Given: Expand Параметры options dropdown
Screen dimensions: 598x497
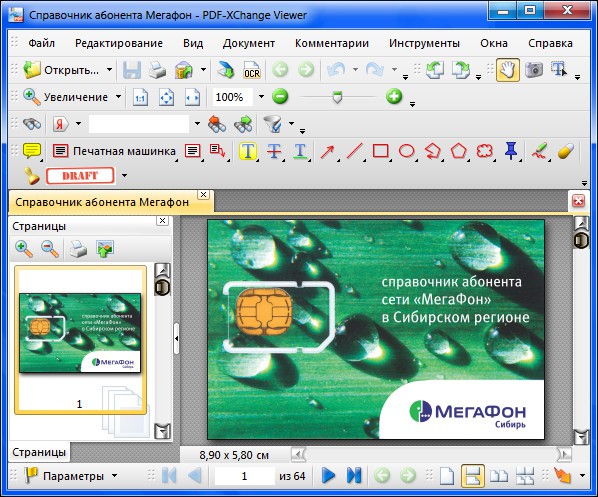Looking at the screenshot, I should coord(114,476).
